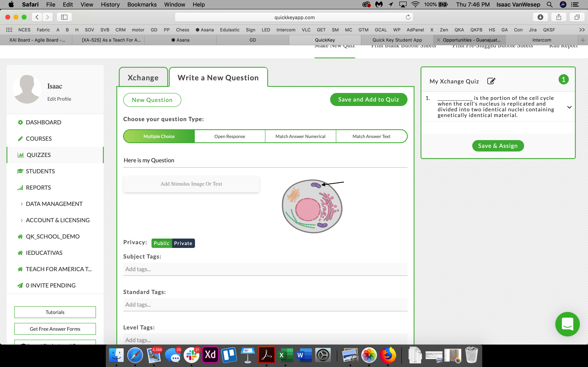
Task: Click the Safari share icon
Action: click(x=559, y=17)
